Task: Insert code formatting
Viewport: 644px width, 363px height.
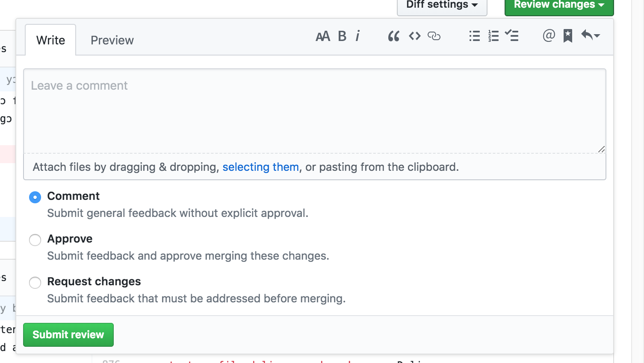Action: point(415,36)
